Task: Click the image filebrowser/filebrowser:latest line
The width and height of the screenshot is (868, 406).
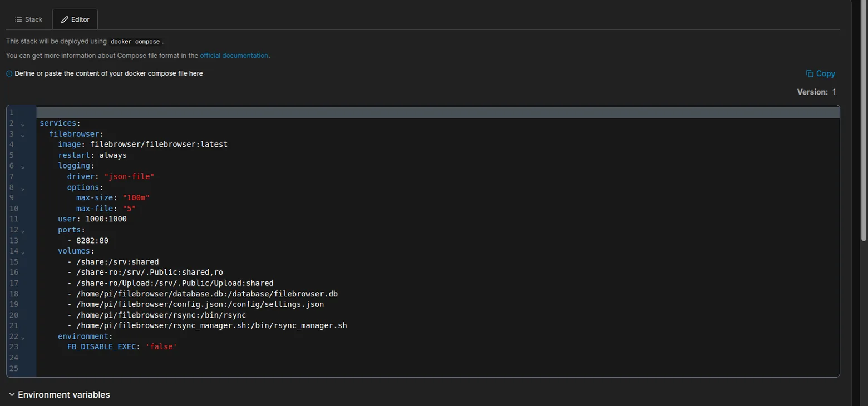Action: pyautogui.click(x=142, y=145)
